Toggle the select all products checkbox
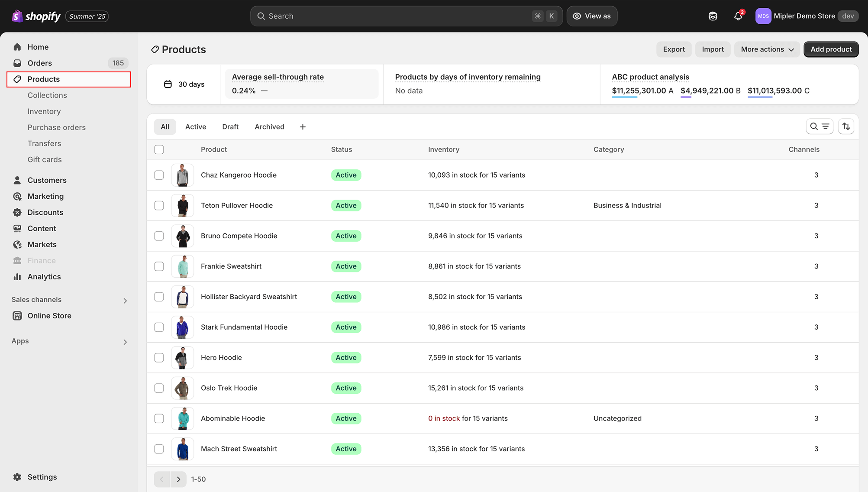The image size is (868, 492). [x=159, y=149]
